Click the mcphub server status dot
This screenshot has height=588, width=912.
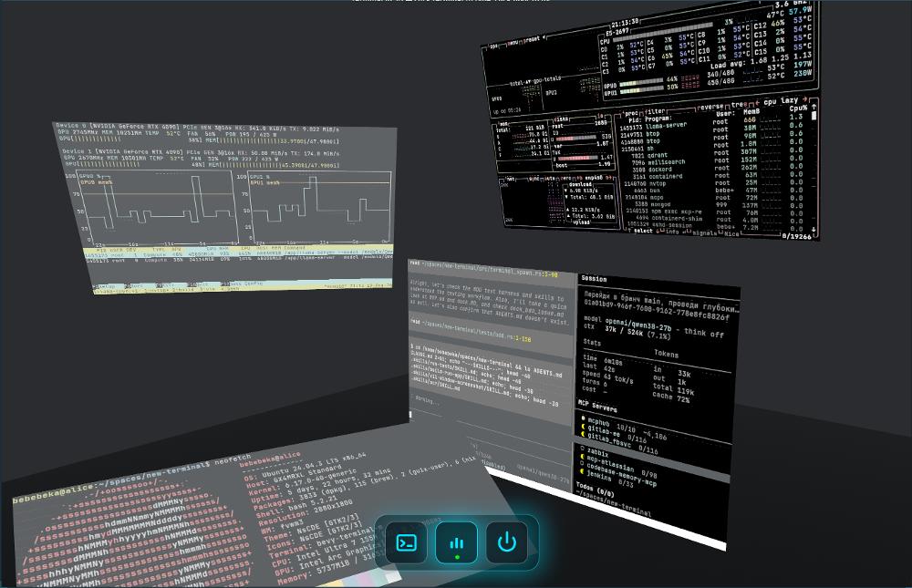[x=583, y=418]
